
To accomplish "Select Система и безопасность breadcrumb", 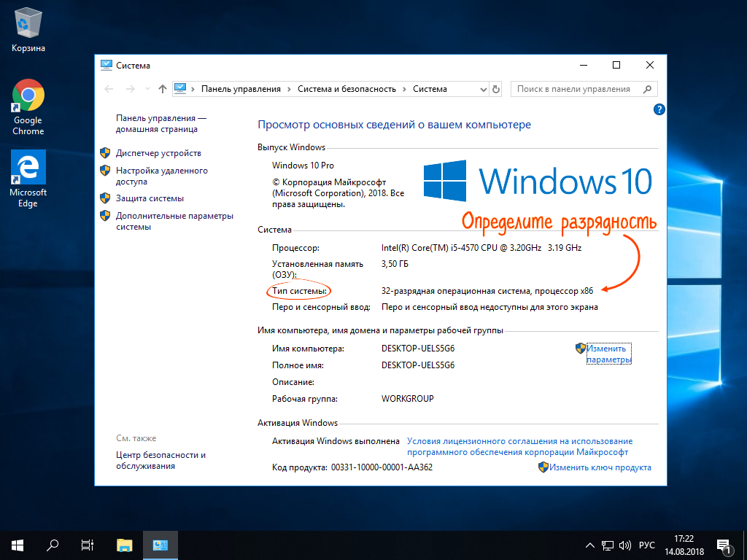I will point(347,89).
